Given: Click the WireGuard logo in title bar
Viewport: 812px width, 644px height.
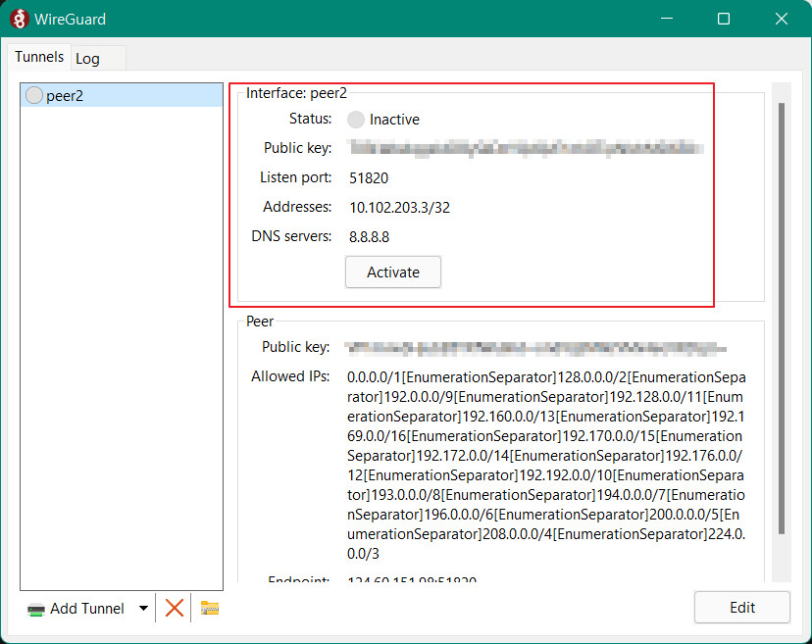Looking at the screenshot, I should [20, 20].
